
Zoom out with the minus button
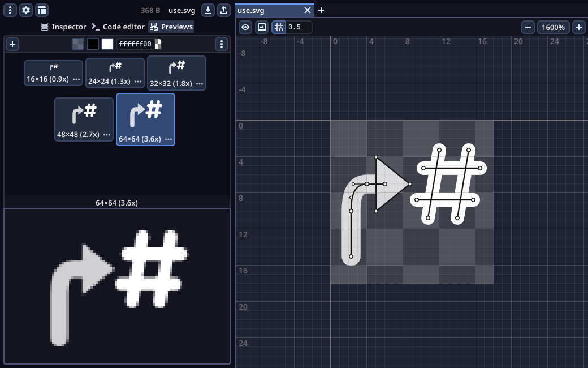(528, 27)
